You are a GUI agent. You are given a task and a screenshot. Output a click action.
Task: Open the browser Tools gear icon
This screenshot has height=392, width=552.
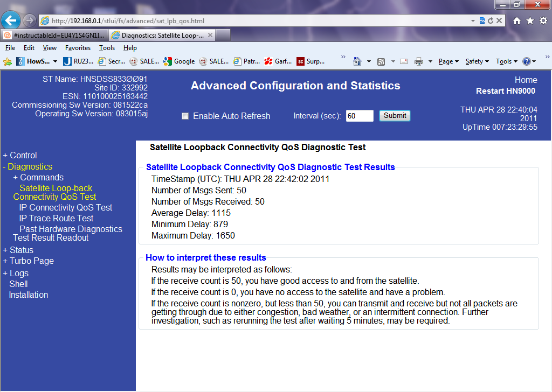click(x=543, y=21)
